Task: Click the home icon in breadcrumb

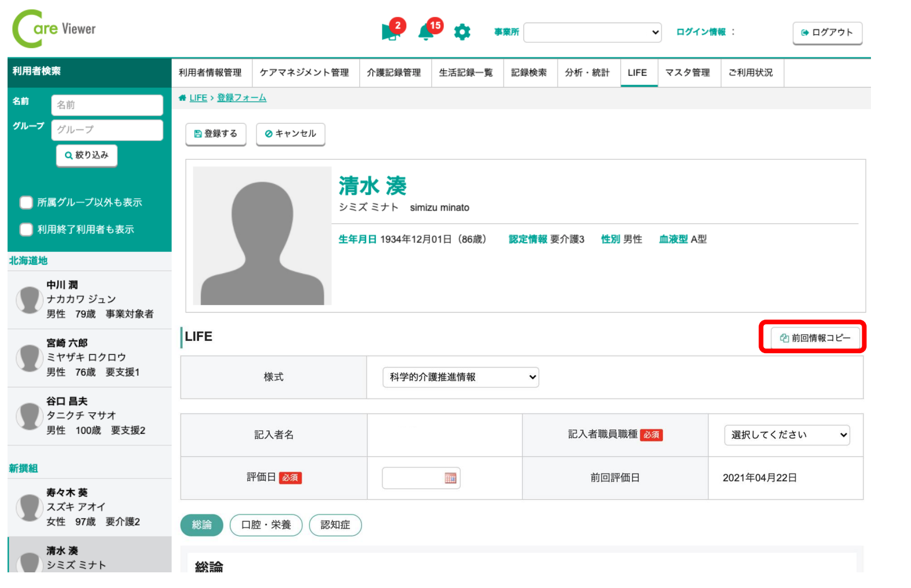Action: tap(182, 98)
